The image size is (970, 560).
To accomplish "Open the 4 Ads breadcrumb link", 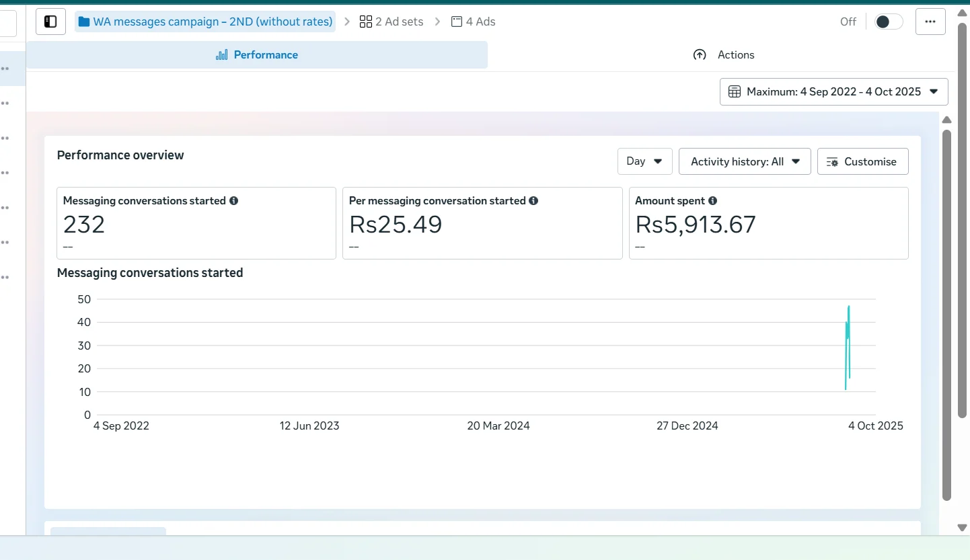I will click(474, 22).
